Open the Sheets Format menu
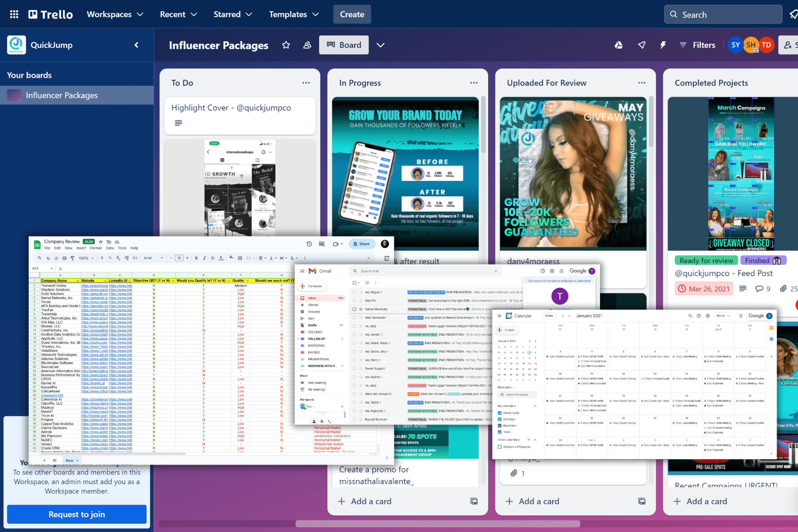 coord(96,248)
